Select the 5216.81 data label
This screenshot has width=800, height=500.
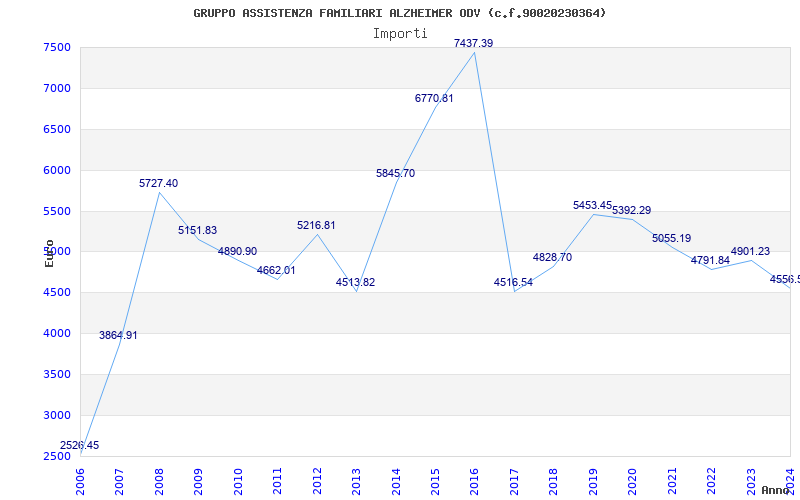click(316, 226)
